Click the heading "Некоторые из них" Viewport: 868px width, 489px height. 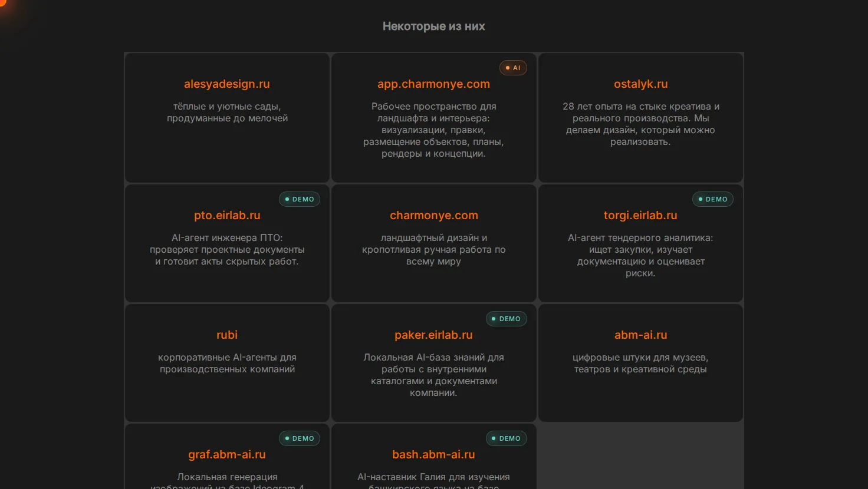[434, 26]
